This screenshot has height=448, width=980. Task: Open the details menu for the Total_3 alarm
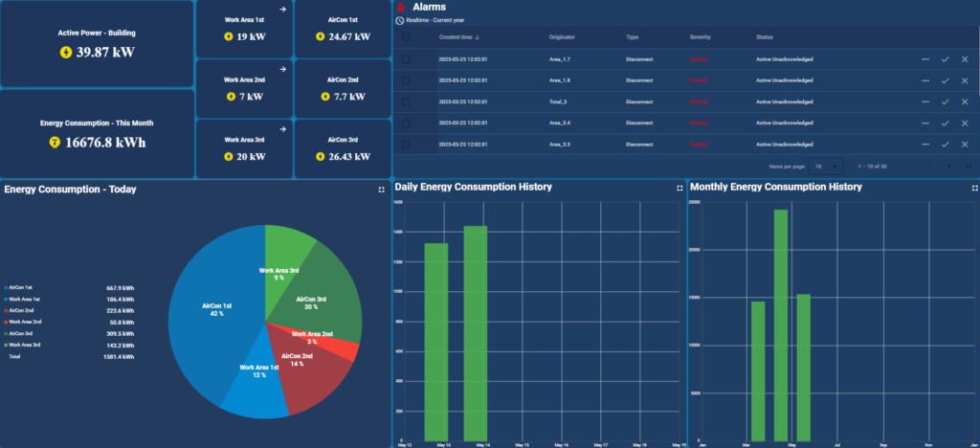point(925,101)
